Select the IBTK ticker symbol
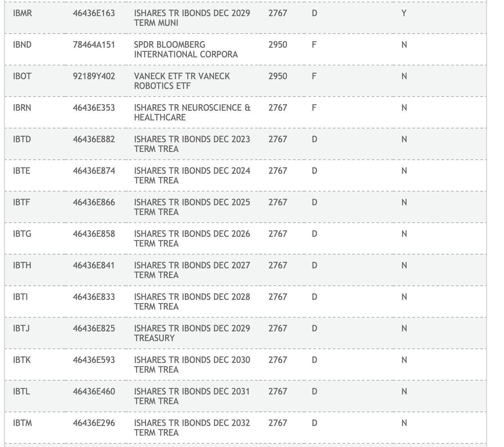The image size is (504, 447). (22, 360)
